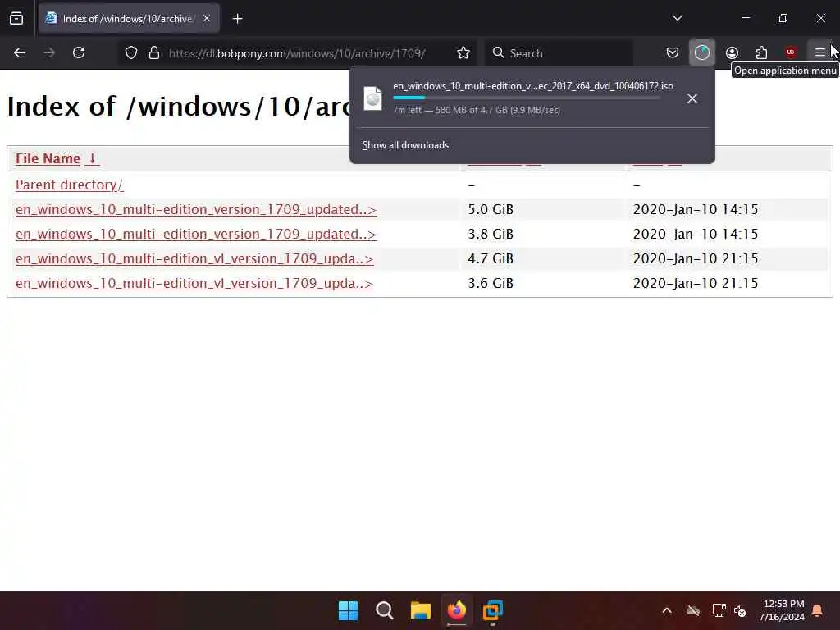Open the muted volume tray icon

click(741, 610)
